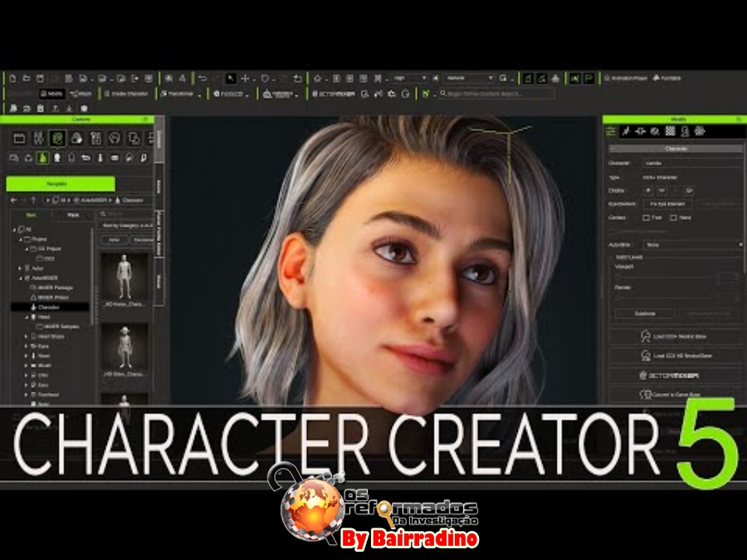Click the Home view icon
Image resolution: width=747 pixels, height=560 pixels.
[x=317, y=78]
